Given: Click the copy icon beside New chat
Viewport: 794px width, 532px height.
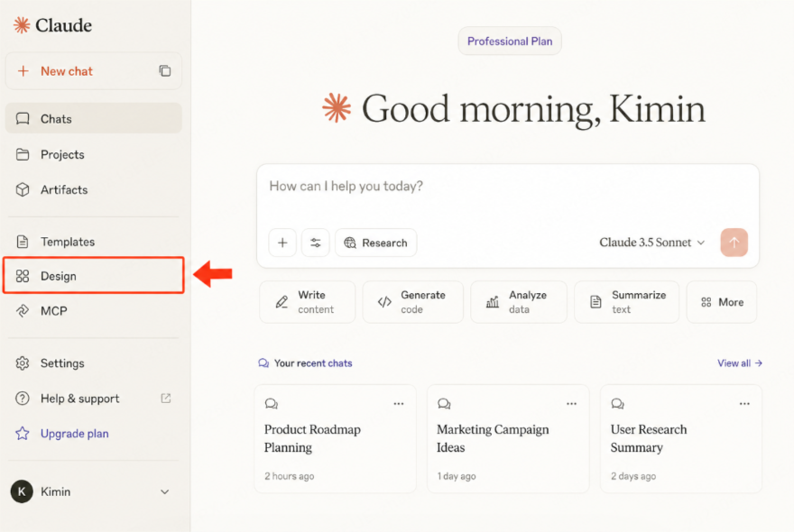Looking at the screenshot, I should pos(165,71).
